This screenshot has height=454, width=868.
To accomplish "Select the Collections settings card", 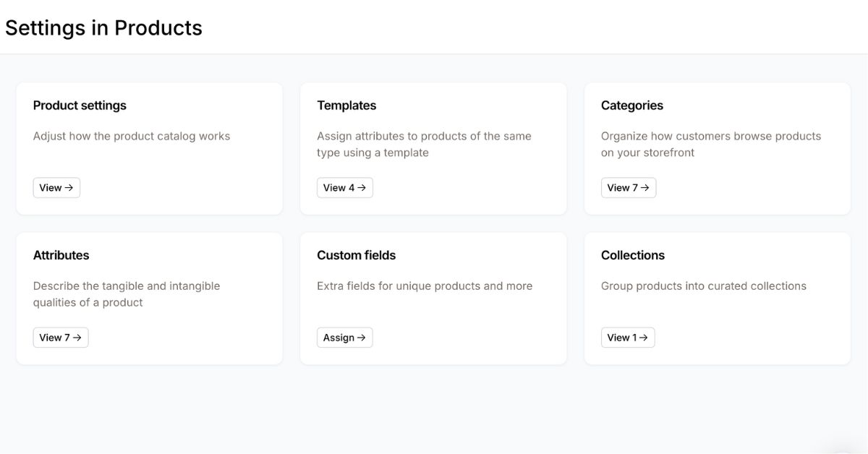I will click(x=716, y=298).
